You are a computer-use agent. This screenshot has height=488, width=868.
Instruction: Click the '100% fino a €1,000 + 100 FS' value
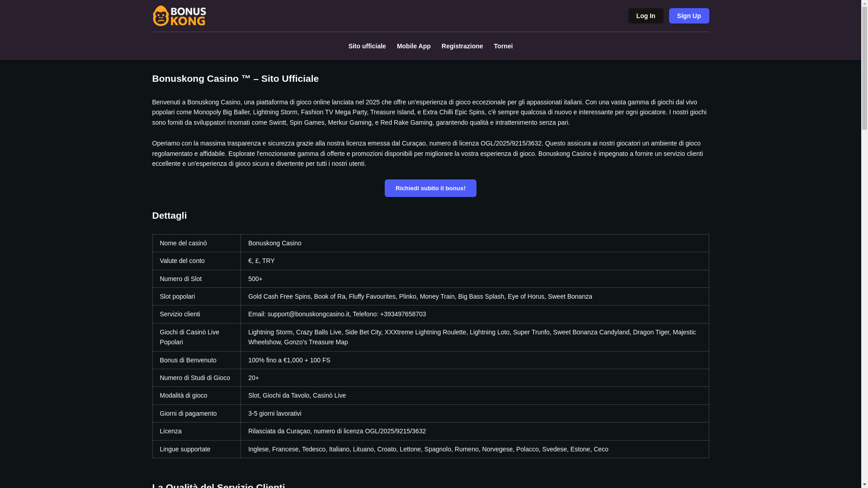coord(475,360)
